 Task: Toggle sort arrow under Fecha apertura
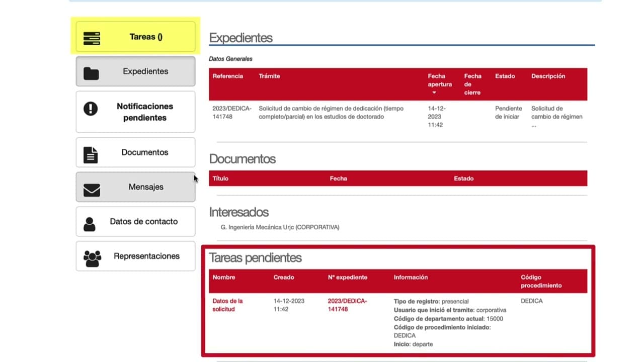click(x=434, y=93)
